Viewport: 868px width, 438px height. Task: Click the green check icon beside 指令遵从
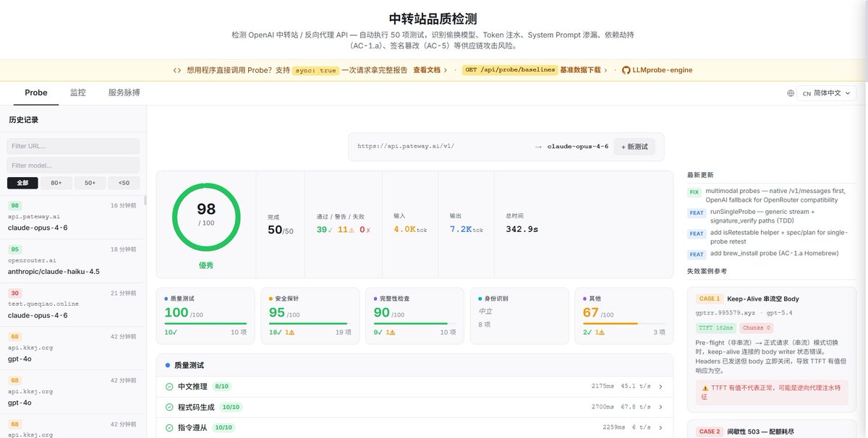pyautogui.click(x=169, y=427)
